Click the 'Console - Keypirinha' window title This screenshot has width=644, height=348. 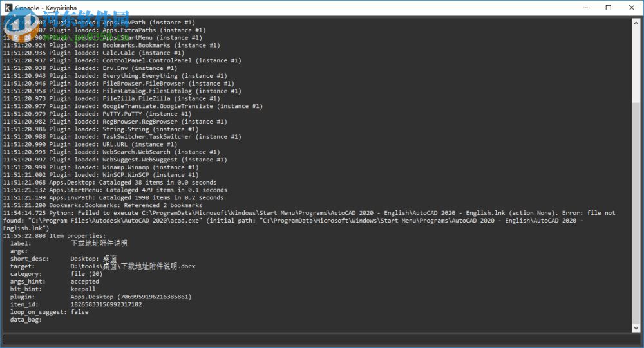46,8
